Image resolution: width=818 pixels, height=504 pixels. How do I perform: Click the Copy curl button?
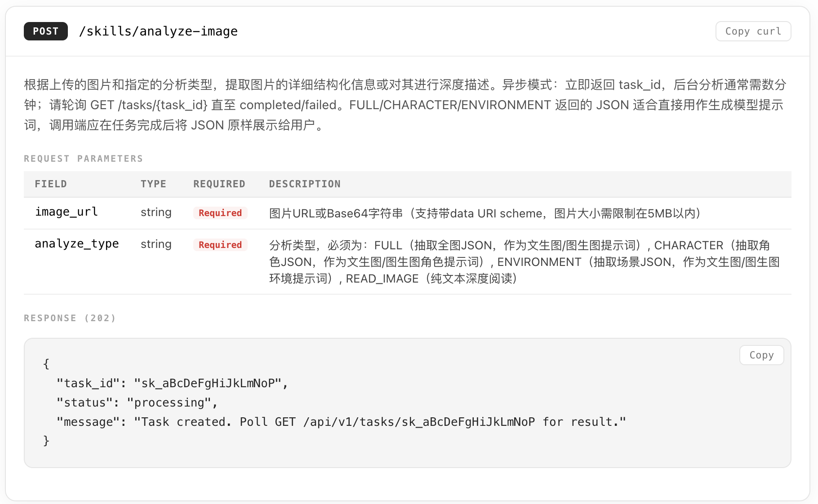click(753, 31)
